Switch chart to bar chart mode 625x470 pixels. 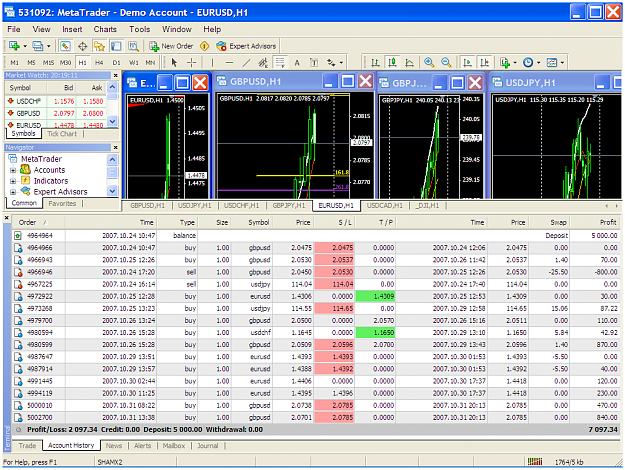coord(375,63)
